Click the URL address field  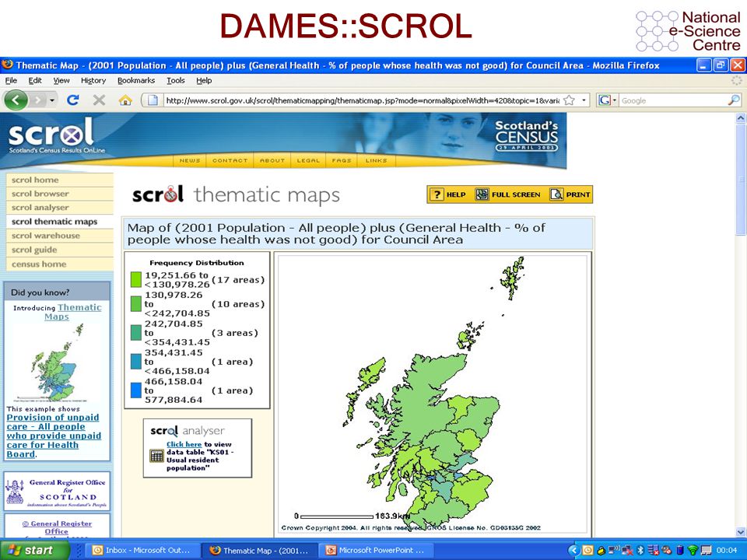[362, 100]
